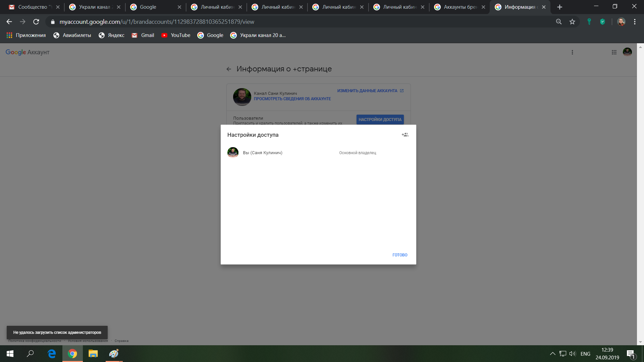Click the Google Account profile icon top right
Viewport: 644px width, 362px height.
pyautogui.click(x=627, y=52)
